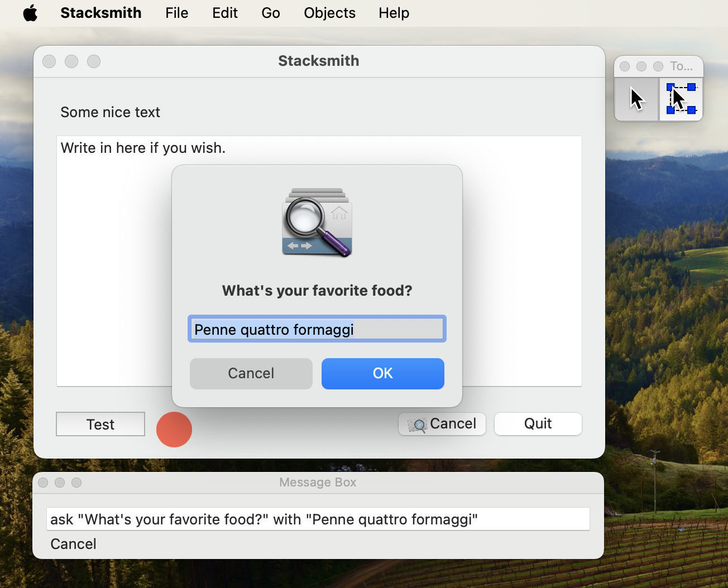Click the Quit button
This screenshot has width=728, height=588.
tap(538, 424)
